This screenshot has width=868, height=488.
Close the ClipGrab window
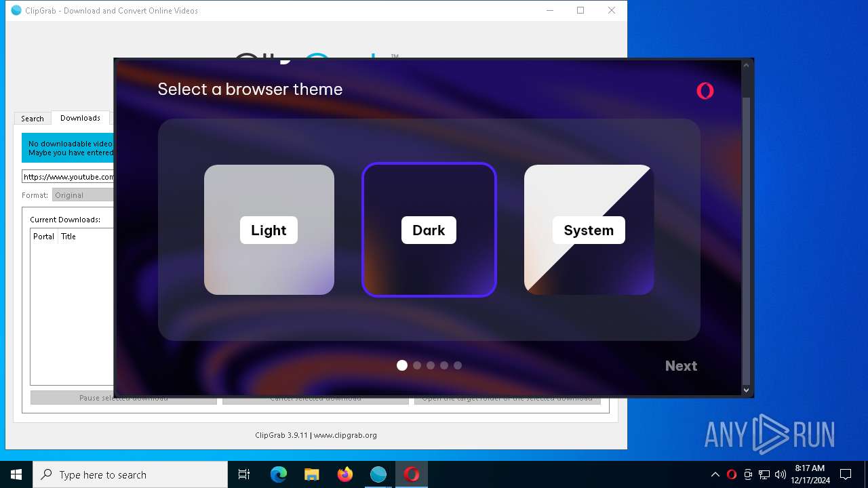tap(612, 10)
